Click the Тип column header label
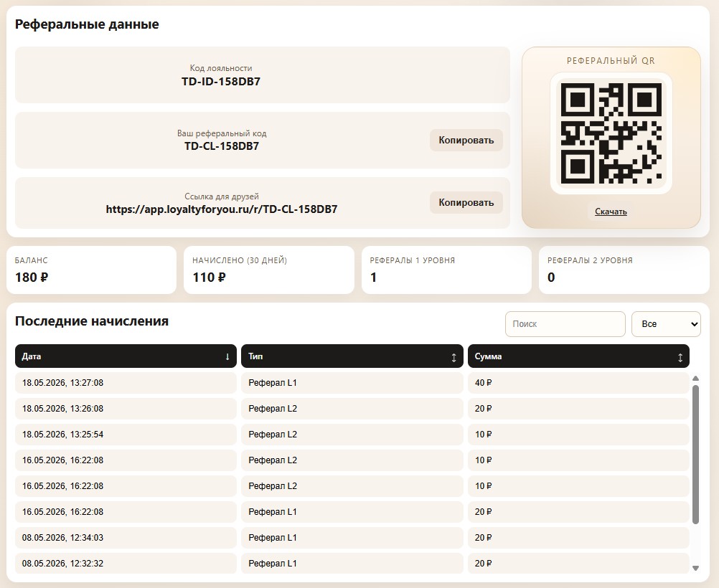 coord(255,356)
